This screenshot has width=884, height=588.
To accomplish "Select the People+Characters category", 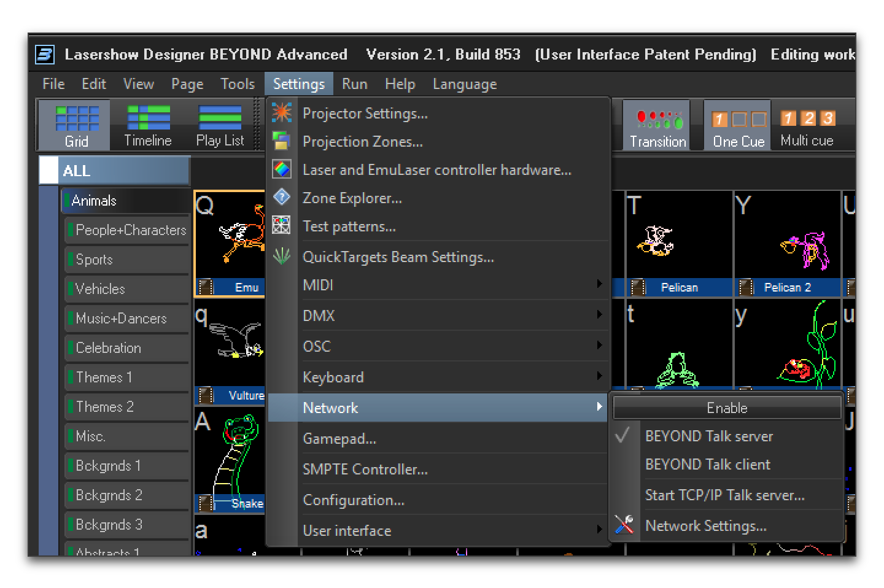I will tap(126, 230).
